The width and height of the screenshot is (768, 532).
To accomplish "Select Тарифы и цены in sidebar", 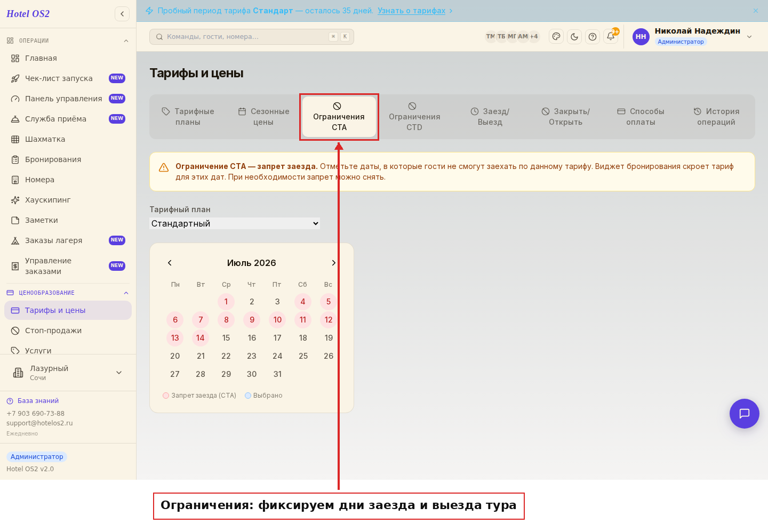I will coord(68,310).
